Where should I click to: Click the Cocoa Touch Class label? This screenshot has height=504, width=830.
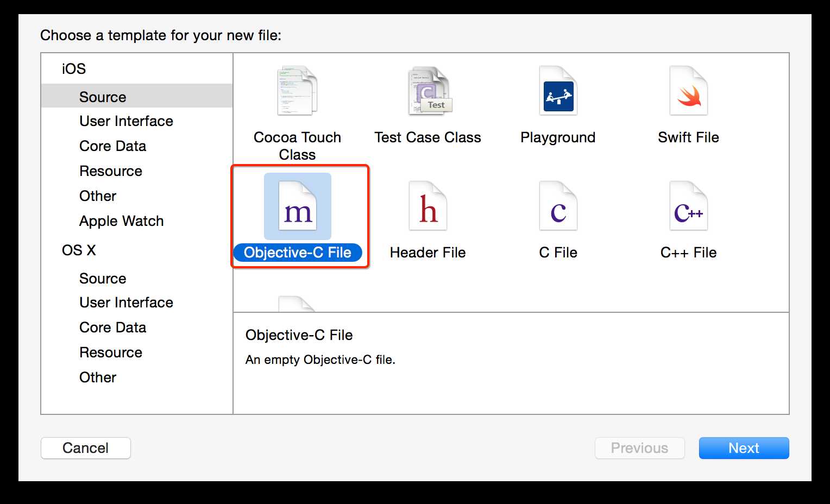click(x=297, y=146)
